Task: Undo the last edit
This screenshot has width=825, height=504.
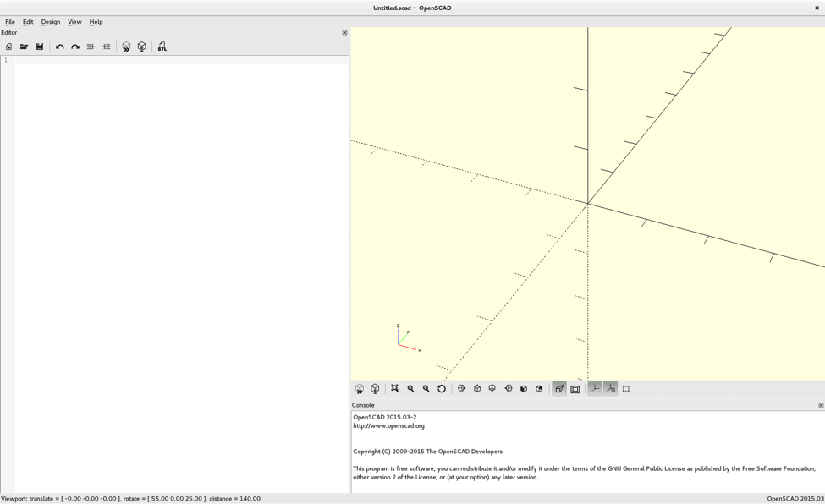Action: tap(59, 47)
